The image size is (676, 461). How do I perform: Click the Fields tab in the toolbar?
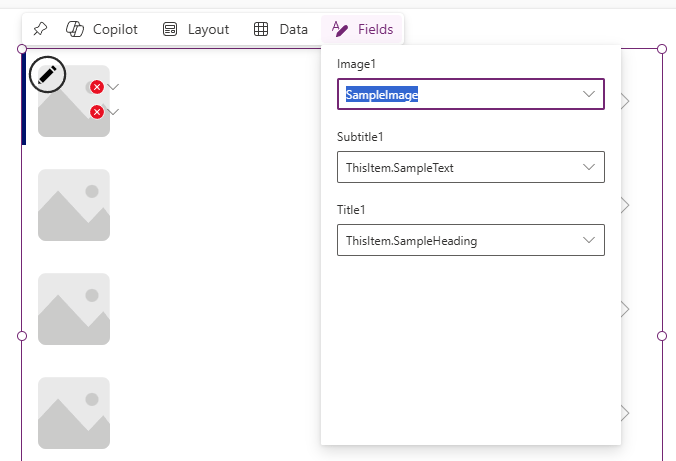[362, 29]
